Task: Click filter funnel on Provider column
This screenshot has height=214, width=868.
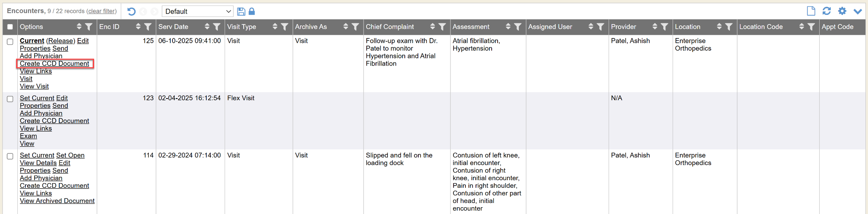Action: coord(664,27)
